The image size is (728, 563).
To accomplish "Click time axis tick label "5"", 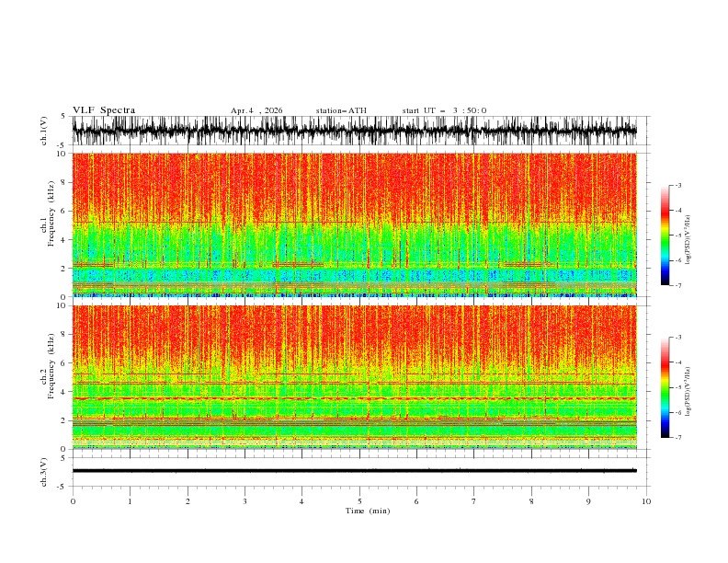I will 359,501.
